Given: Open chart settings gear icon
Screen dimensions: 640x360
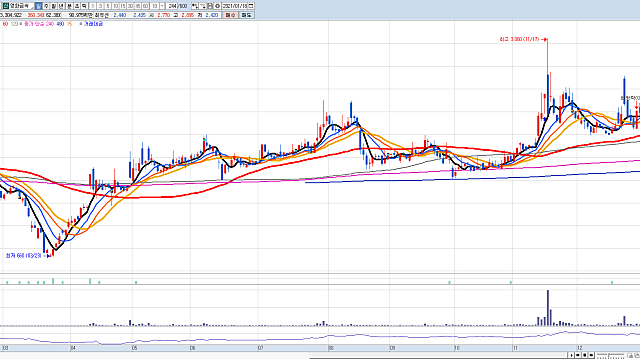Looking at the screenshot, I should [x=218, y=6].
